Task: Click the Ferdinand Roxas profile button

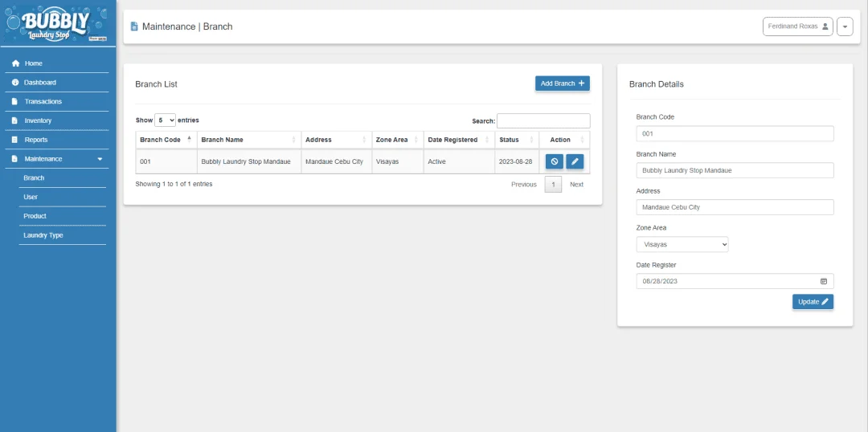Action: (798, 26)
